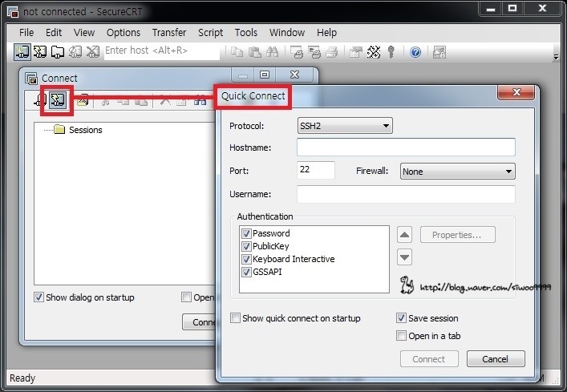Select the Sessions folder in tree

(85, 130)
